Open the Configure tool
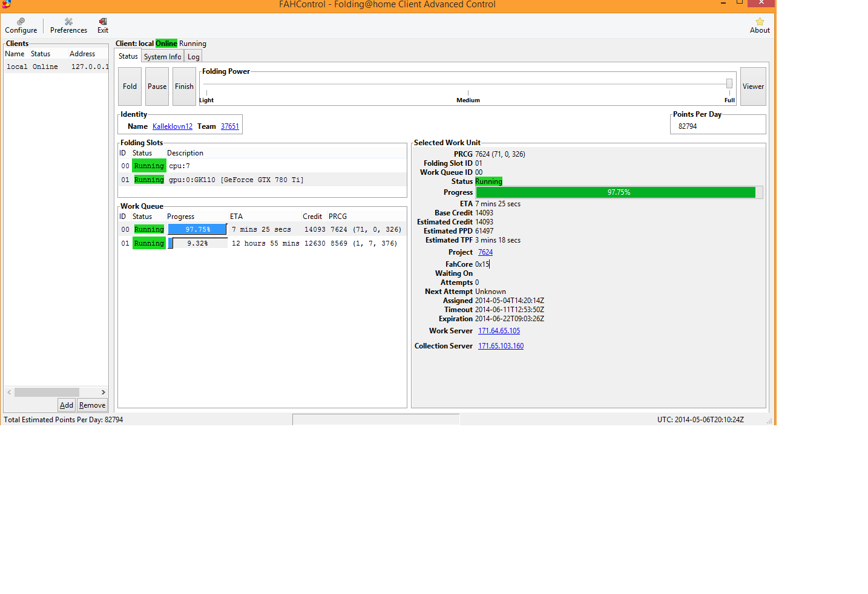868x594 pixels. tap(21, 25)
